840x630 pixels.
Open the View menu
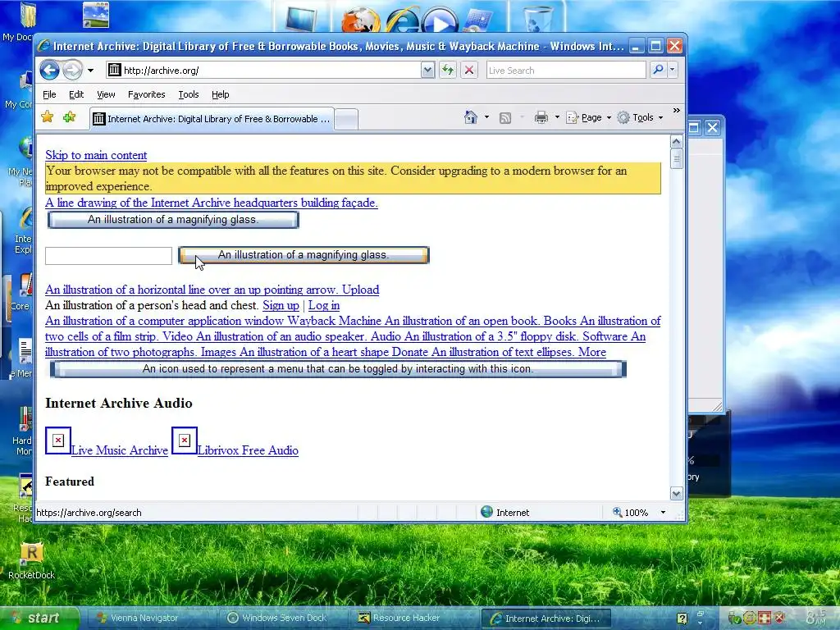(x=106, y=94)
